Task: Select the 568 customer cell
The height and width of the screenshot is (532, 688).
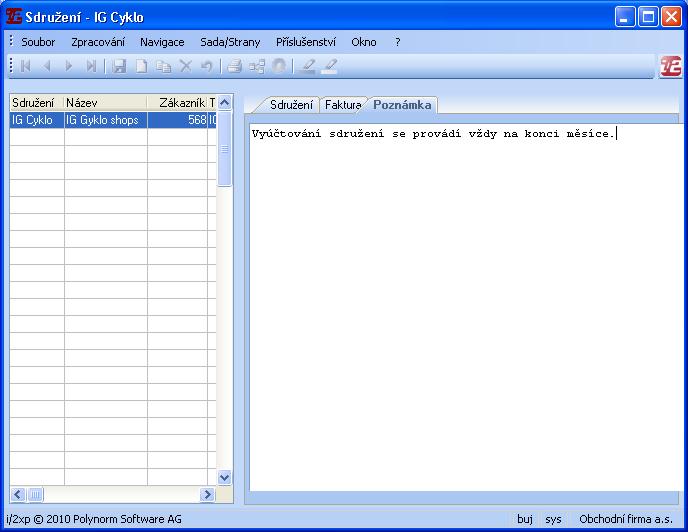Action: [177, 120]
